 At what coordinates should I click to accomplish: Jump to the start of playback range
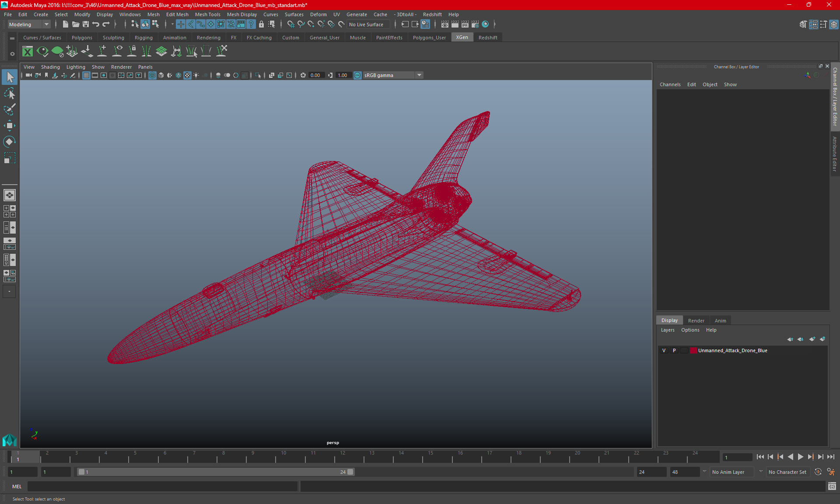pyautogui.click(x=760, y=457)
